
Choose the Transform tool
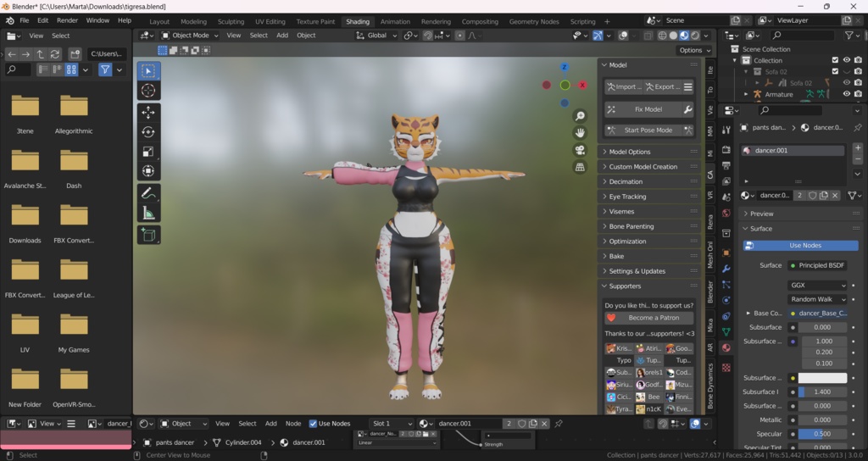tap(147, 171)
